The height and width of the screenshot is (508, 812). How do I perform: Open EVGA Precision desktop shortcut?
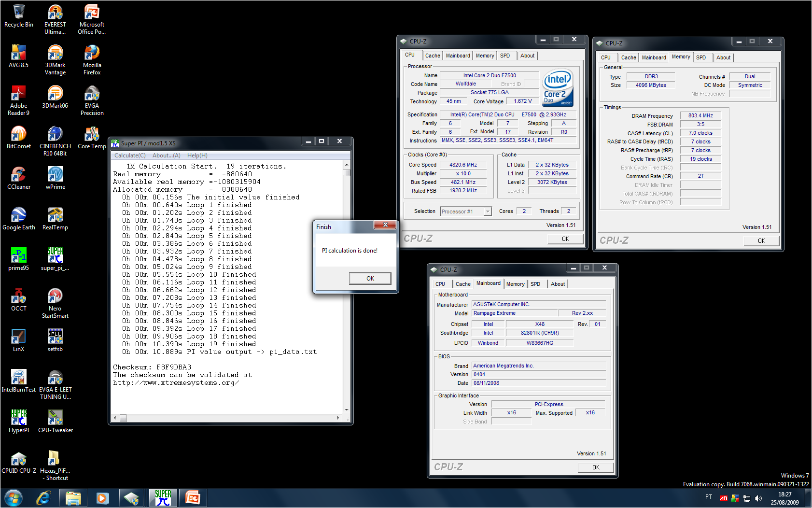tap(92, 100)
